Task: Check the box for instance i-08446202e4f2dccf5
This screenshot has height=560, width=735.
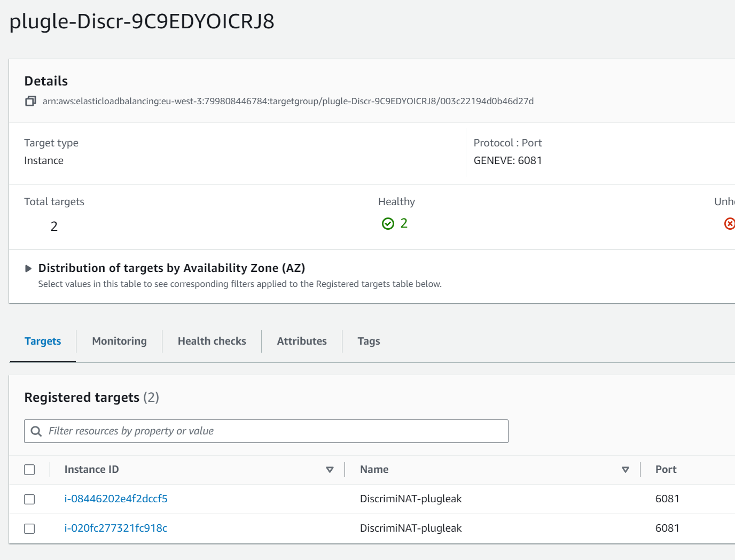Action: [29, 499]
